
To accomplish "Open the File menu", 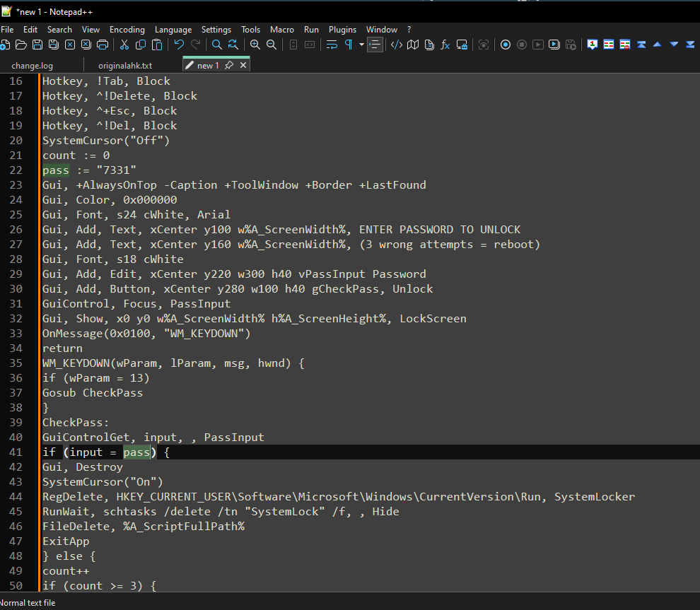I will pos(7,30).
